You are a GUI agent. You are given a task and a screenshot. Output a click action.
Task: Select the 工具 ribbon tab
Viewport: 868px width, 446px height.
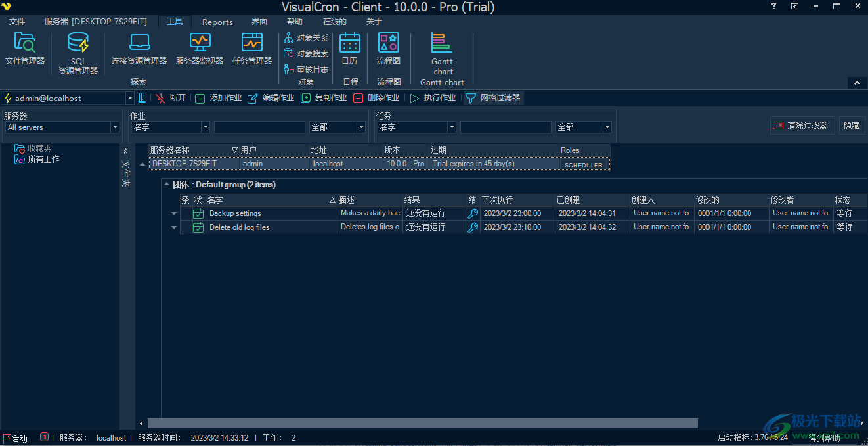click(x=175, y=22)
